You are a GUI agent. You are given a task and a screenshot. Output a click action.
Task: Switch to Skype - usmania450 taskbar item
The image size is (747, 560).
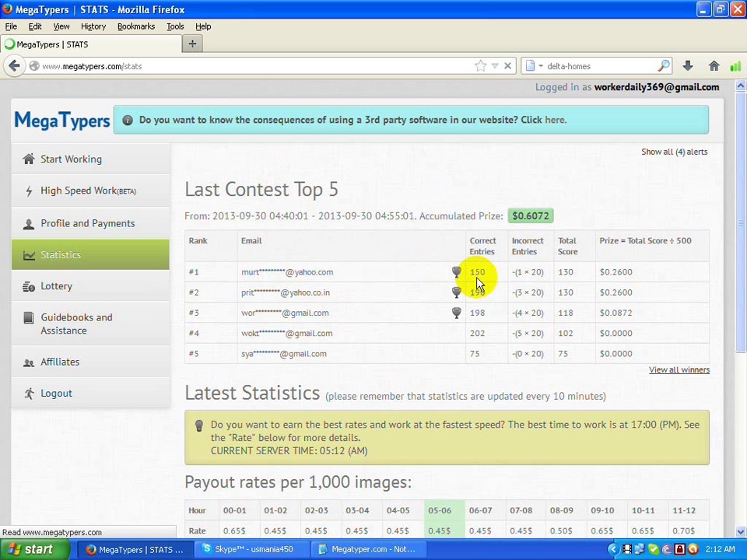253,550
